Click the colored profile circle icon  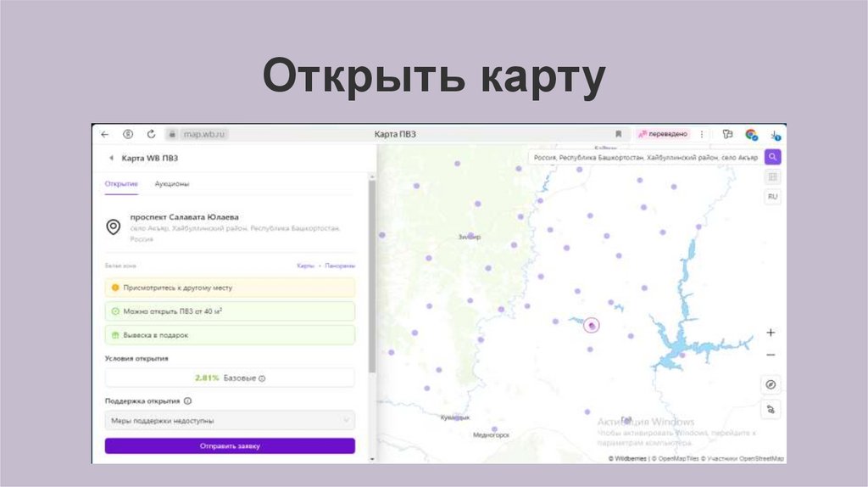(x=751, y=134)
